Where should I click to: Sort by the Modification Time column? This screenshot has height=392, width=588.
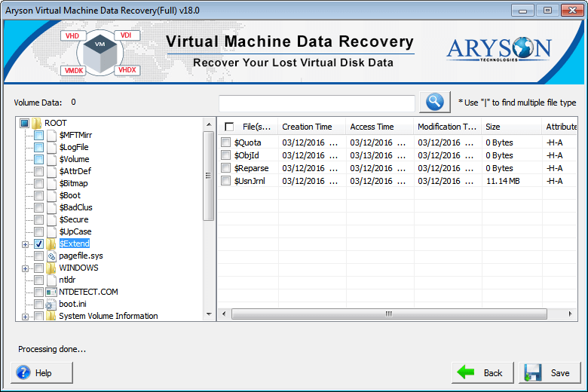(x=447, y=127)
